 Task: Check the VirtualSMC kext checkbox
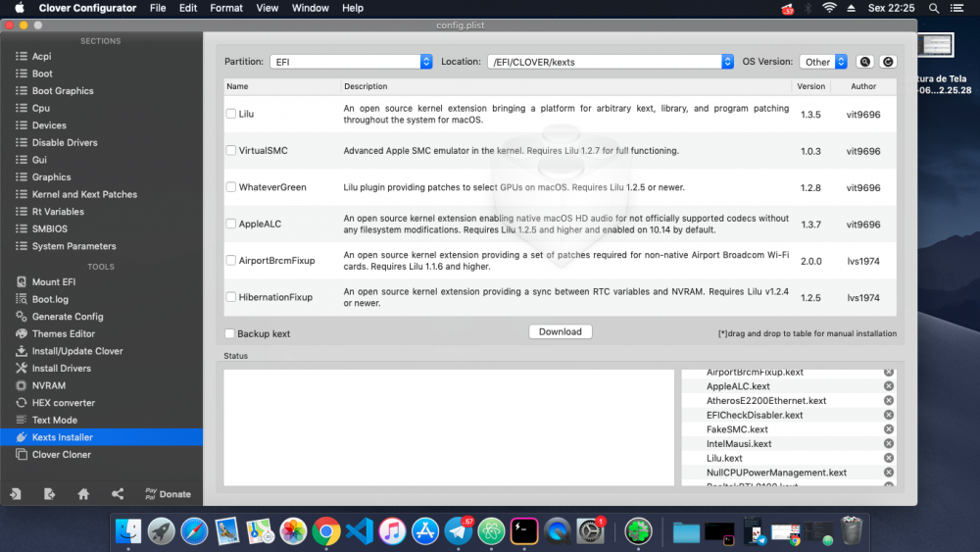(x=231, y=151)
